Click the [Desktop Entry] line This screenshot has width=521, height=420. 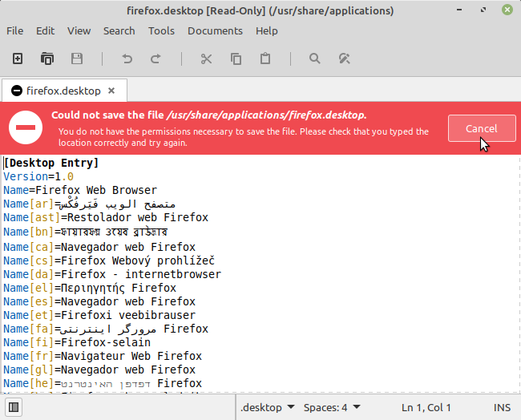coord(51,164)
